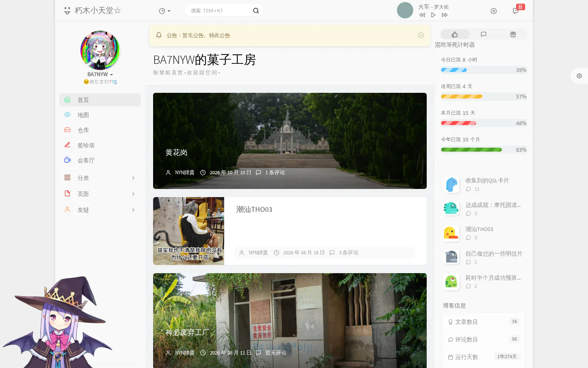The image size is (588, 368).
Task: Open 自己做过的一些明信片 popular post
Action: pos(494,254)
